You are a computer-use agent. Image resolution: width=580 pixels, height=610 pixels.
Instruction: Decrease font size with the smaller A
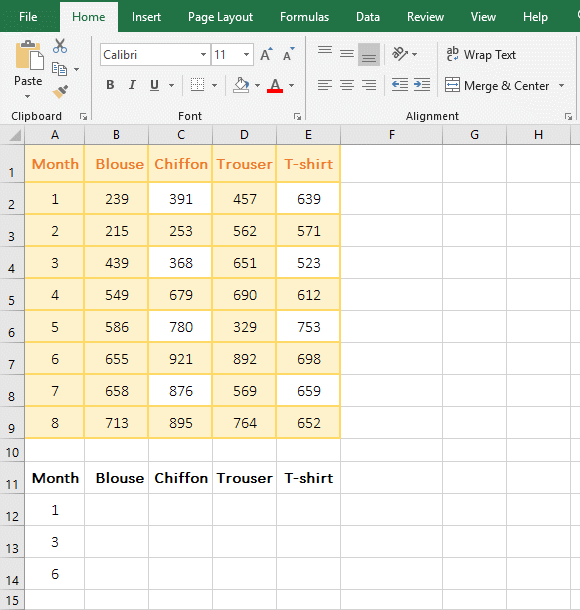coord(289,54)
